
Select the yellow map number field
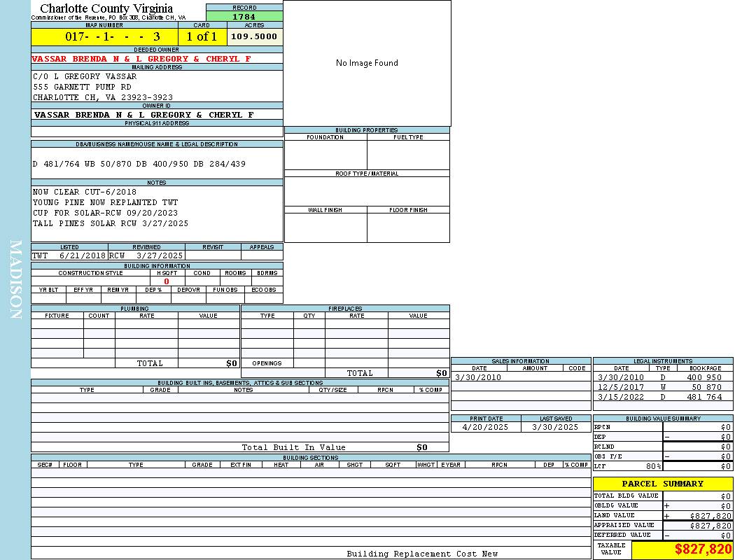point(104,36)
